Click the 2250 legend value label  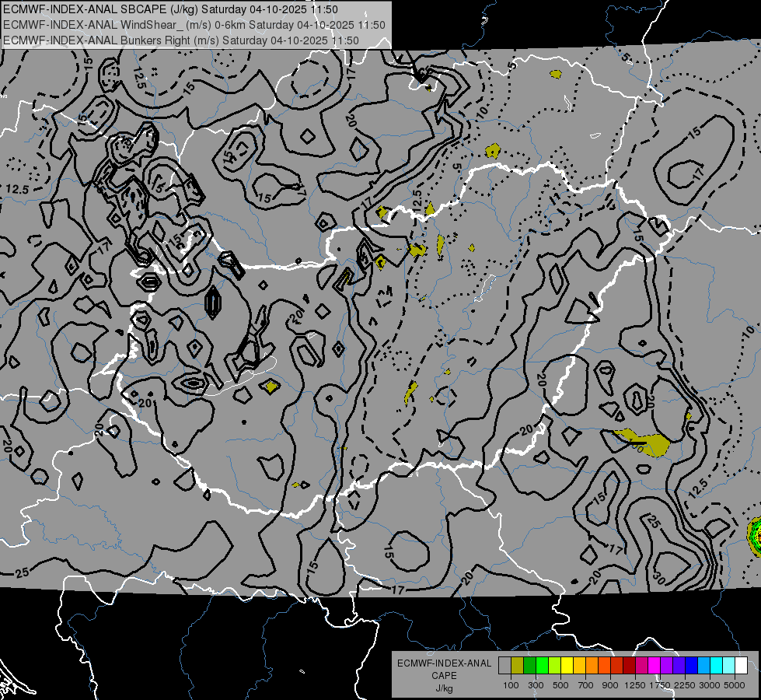coord(686,685)
